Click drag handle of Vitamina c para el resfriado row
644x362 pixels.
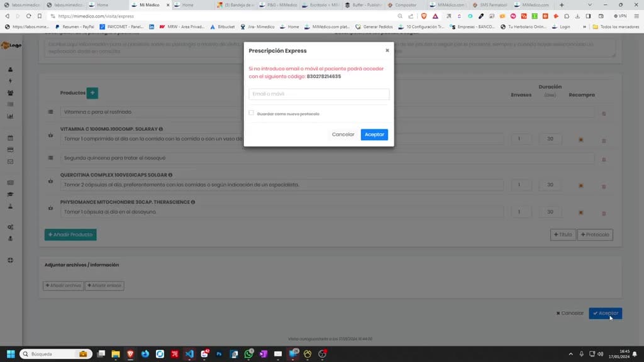tap(50, 112)
